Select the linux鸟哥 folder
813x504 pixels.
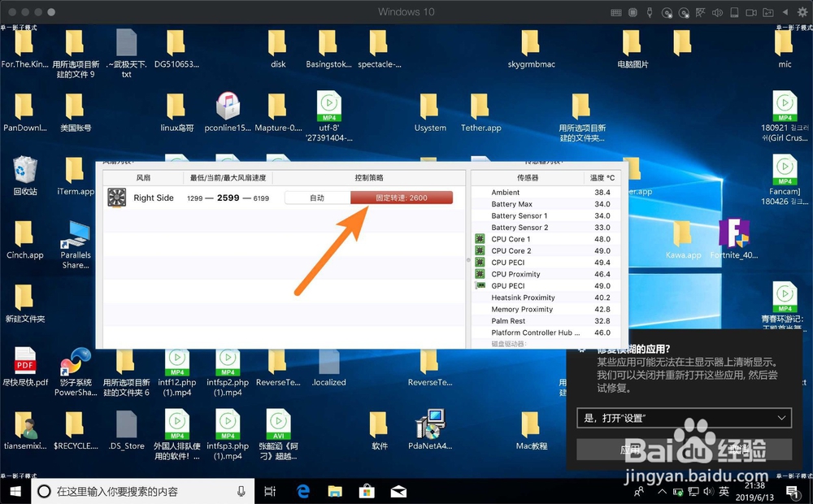[176, 112]
